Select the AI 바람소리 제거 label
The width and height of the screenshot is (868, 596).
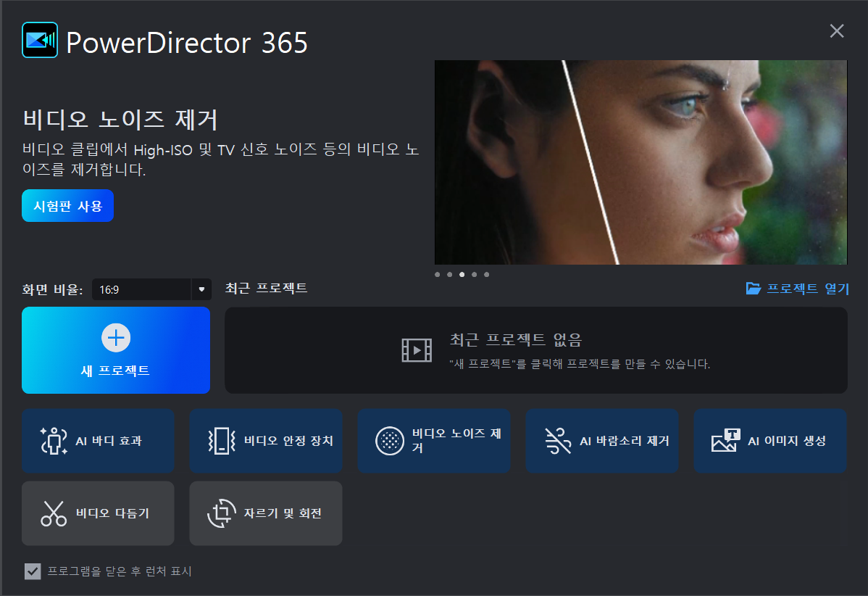pyautogui.click(x=625, y=441)
